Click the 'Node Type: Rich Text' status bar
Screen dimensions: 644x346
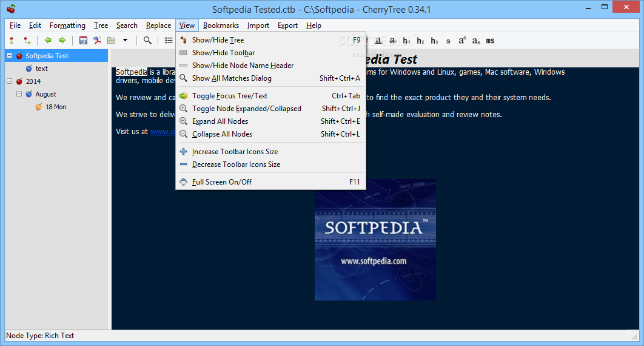tap(40, 336)
